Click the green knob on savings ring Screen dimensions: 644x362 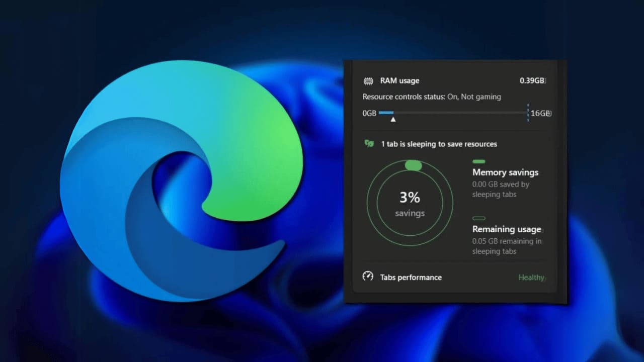(x=413, y=165)
